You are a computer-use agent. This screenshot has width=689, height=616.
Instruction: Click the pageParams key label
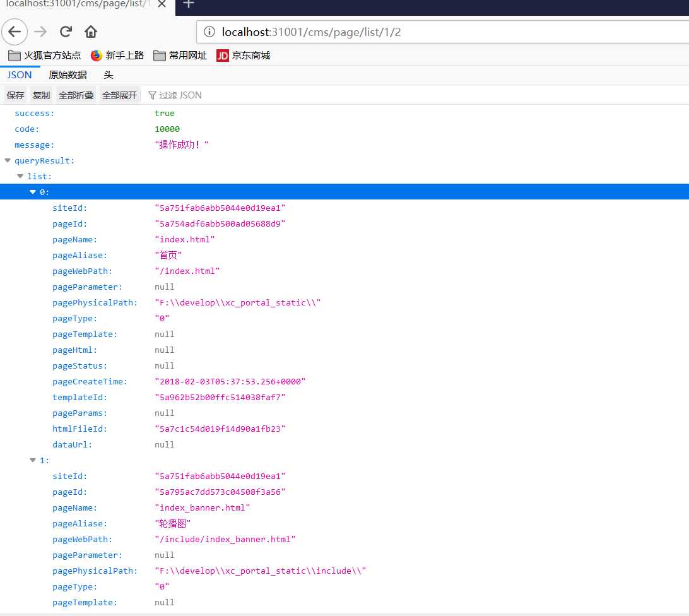(79, 413)
